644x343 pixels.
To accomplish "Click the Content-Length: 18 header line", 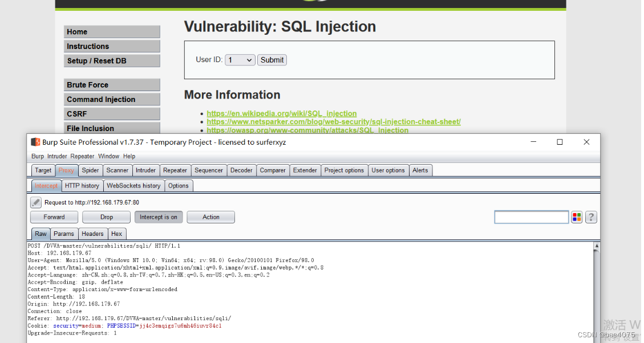I will point(56,297).
